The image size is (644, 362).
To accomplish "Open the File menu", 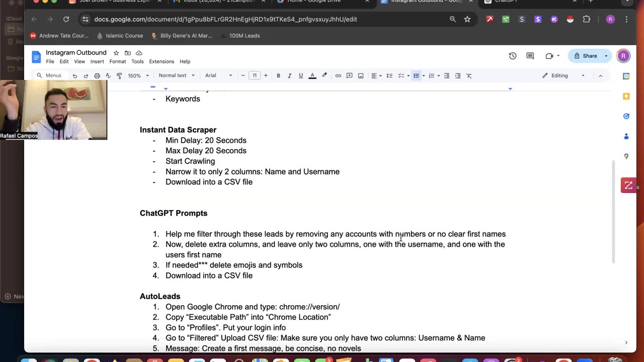I will 50,62.
